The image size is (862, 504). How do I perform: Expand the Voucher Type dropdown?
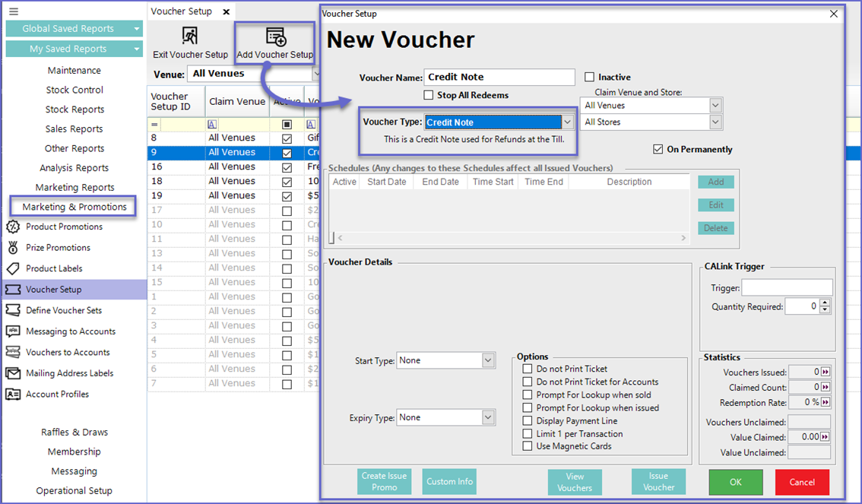(567, 122)
